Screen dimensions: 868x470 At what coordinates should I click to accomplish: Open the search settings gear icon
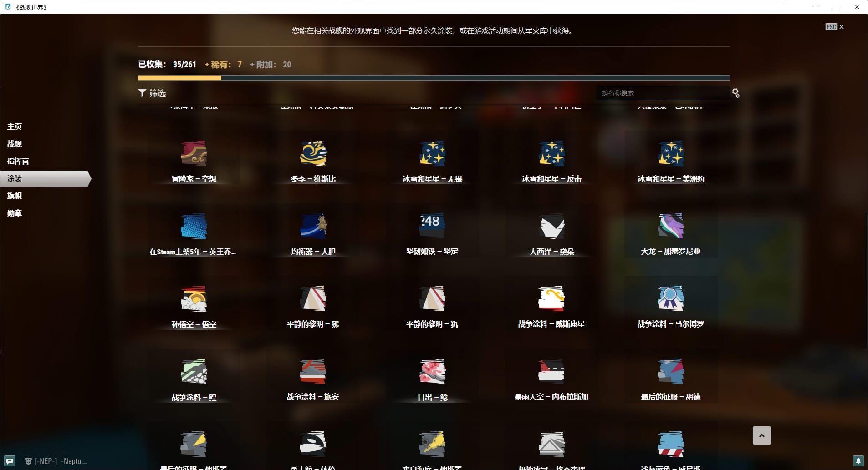pos(735,93)
